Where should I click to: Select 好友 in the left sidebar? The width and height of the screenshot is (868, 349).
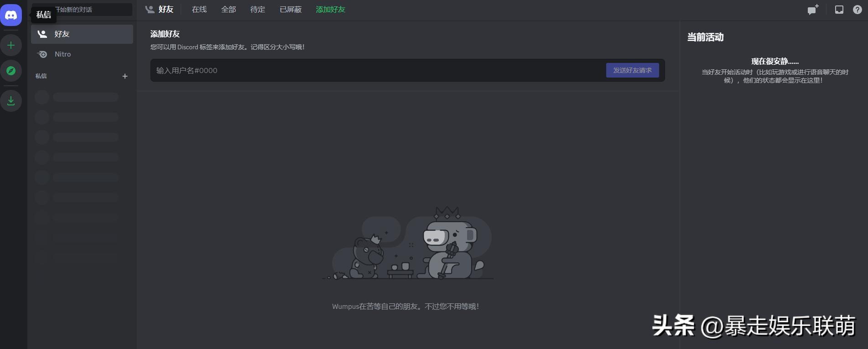click(x=82, y=34)
